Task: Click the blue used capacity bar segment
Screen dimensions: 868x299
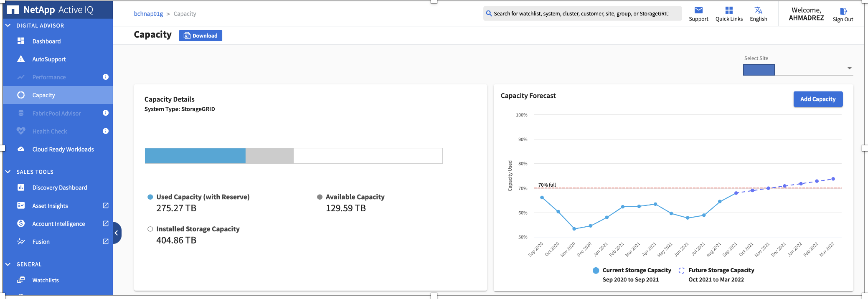Action: [195, 156]
